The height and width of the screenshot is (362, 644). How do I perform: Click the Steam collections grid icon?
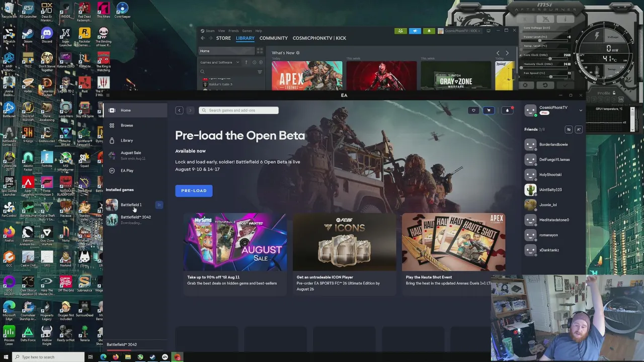260,51
